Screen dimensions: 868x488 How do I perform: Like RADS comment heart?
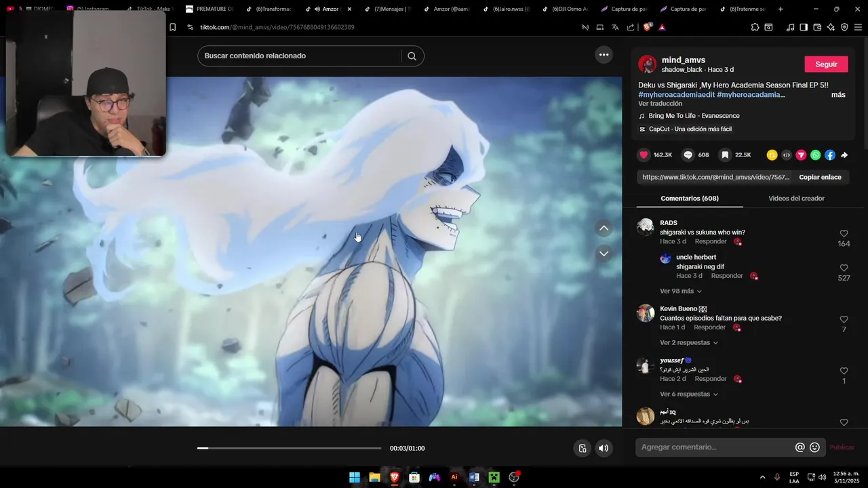click(x=844, y=234)
